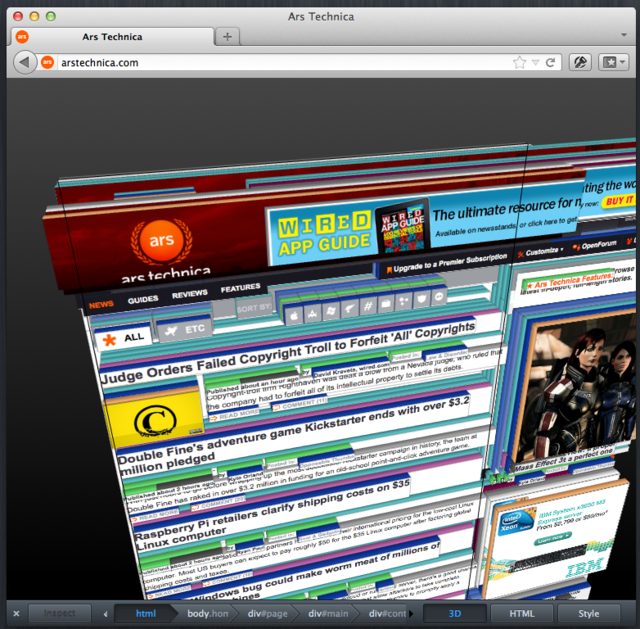Filter by the Apple icon
This screenshot has width=640, height=629.
(x=293, y=316)
